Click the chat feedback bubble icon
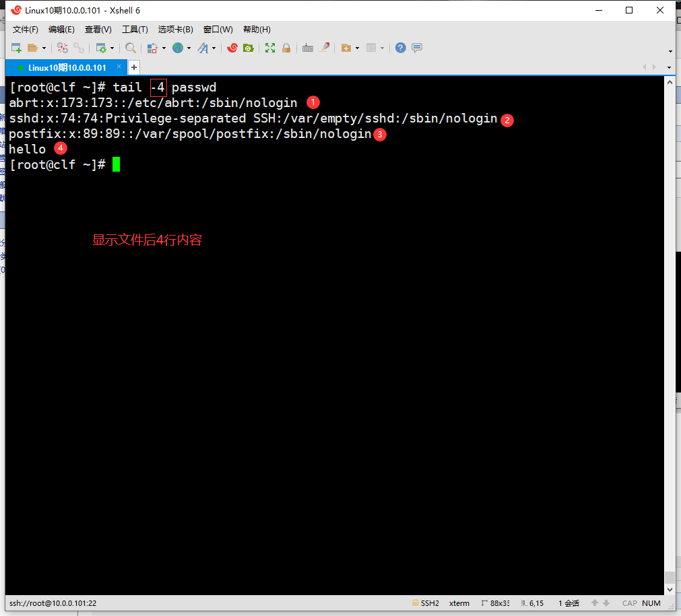The height and width of the screenshot is (616, 681). (x=417, y=48)
